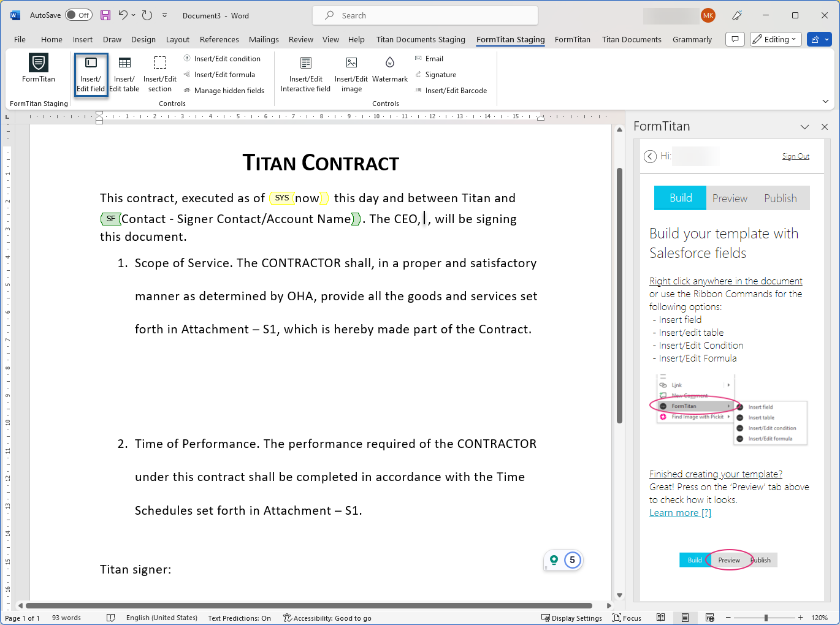This screenshot has height=625, width=840.
Task: Close the FormTitan side pane
Action: pyautogui.click(x=825, y=127)
